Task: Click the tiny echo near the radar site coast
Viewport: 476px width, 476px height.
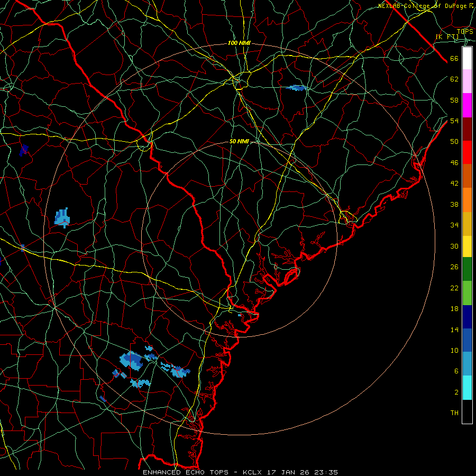Action: 240,315
